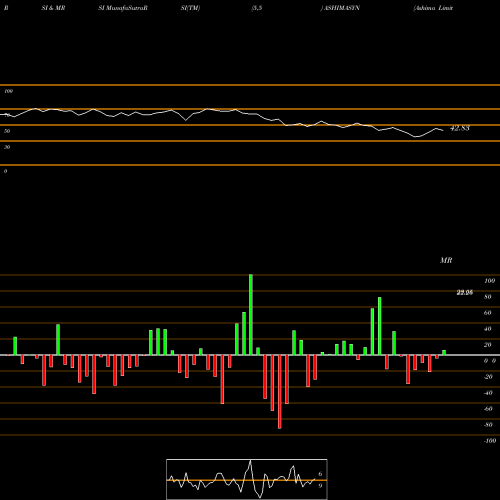The height and width of the screenshot is (500, 500).
Task: Open the mini overview chart thumbnail
Action: click(247, 479)
